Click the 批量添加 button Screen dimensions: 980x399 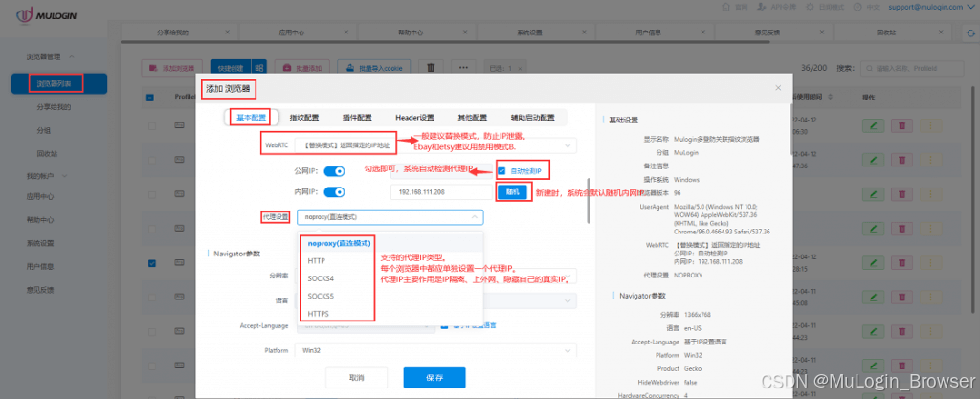click(302, 67)
